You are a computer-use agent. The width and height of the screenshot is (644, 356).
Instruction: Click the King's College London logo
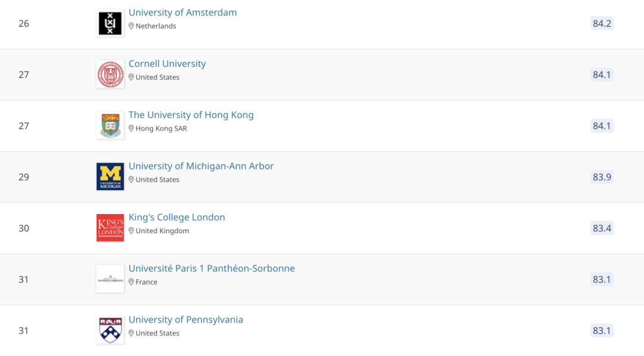[110, 228]
